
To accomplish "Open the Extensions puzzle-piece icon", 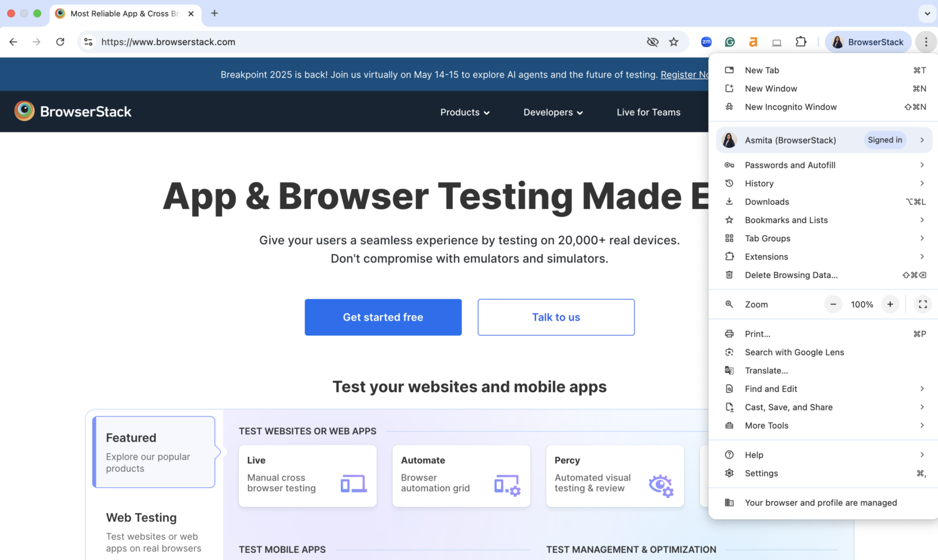I will click(801, 42).
